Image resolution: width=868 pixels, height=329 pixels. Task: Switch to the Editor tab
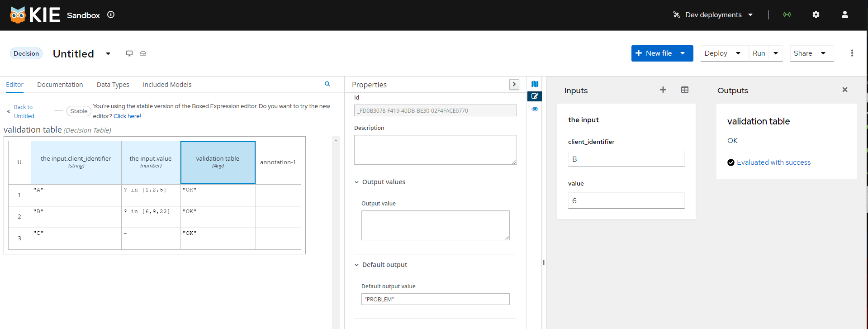coord(15,85)
